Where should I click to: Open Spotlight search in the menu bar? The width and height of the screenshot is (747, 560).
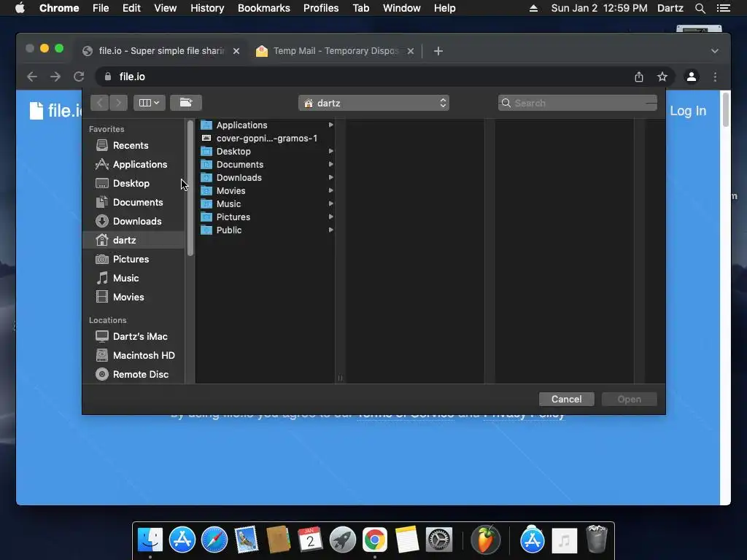point(700,8)
